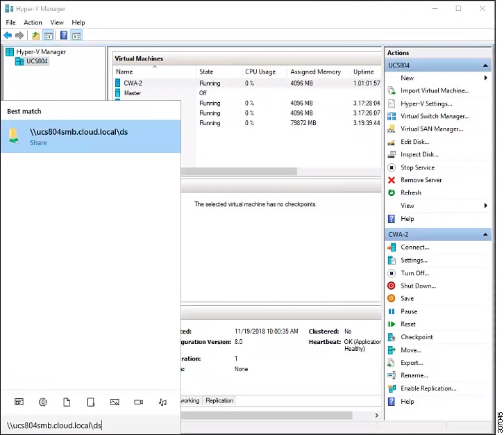Select the Master virtual machine row
The width and height of the screenshot is (504, 435).
point(248,93)
